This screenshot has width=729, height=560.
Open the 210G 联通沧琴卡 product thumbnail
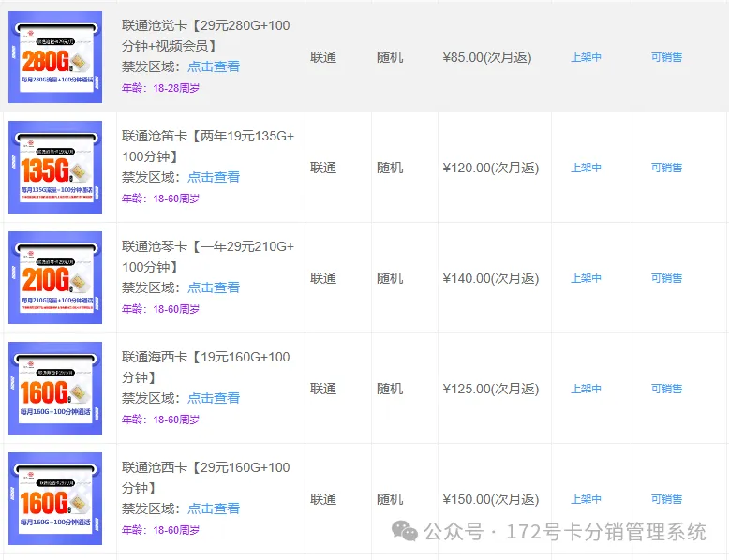coord(55,278)
